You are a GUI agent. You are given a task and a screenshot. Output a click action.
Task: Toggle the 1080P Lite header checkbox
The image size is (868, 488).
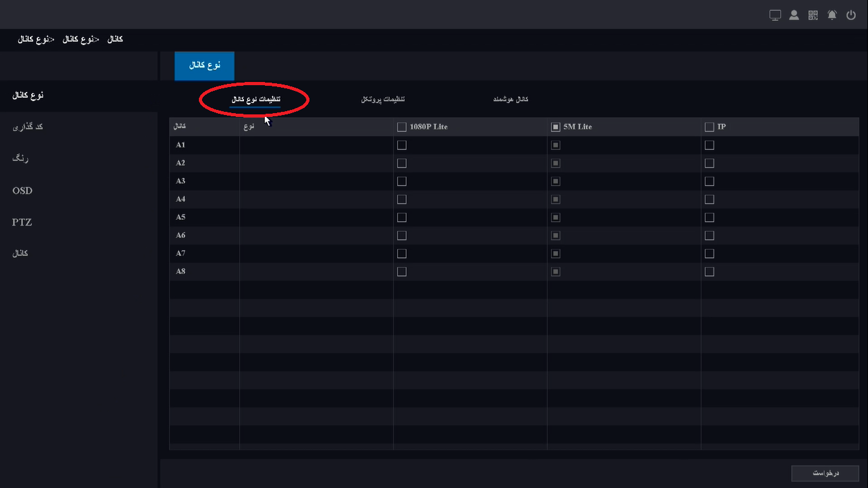click(x=402, y=127)
